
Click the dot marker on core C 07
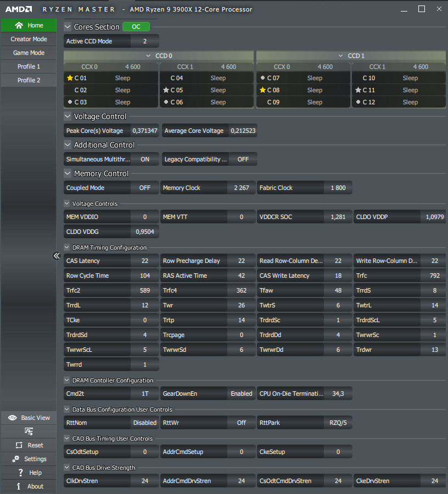click(262, 77)
